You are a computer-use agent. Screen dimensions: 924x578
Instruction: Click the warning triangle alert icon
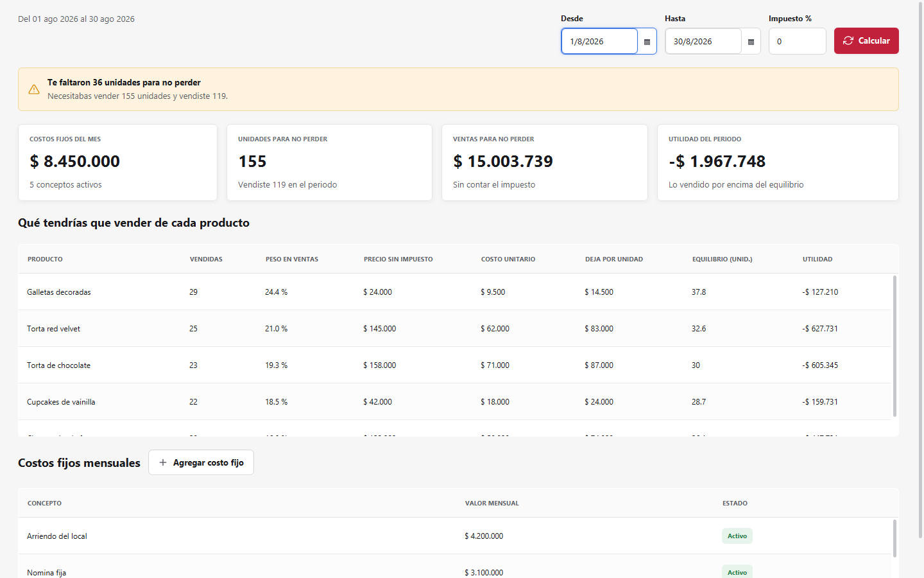[x=34, y=89]
